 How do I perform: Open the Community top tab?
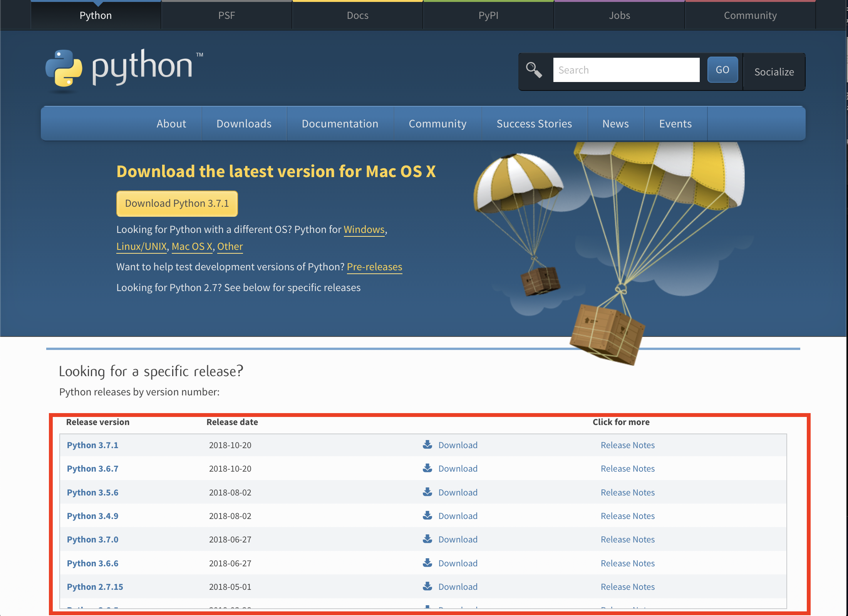click(x=751, y=15)
